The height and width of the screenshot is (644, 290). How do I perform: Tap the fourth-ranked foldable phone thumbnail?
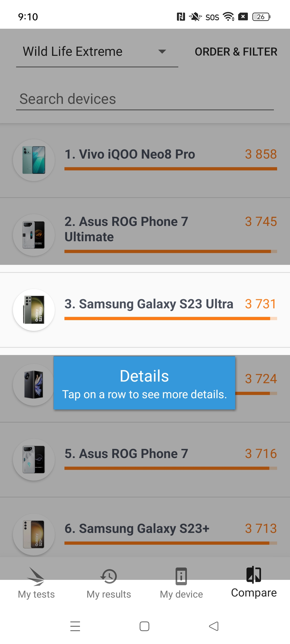point(34,385)
